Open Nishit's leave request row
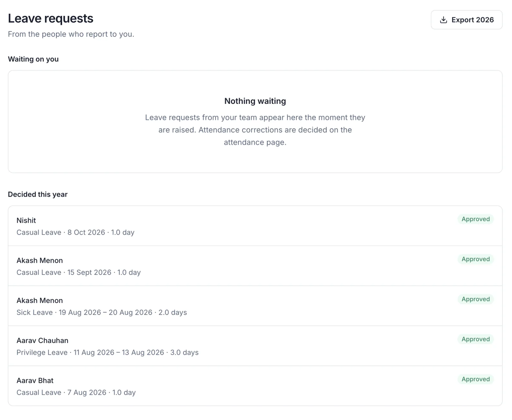The height and width of the screenshot is (420, 512). pyautogui.click(x=255, y=226)
